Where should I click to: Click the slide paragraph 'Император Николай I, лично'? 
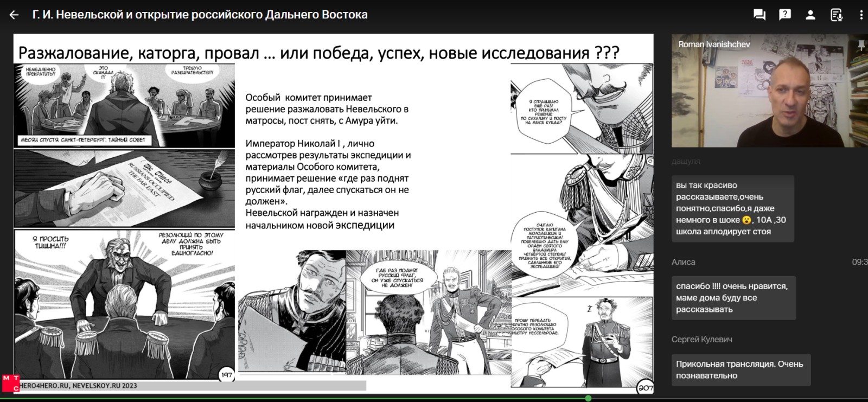tap(328, 173)
